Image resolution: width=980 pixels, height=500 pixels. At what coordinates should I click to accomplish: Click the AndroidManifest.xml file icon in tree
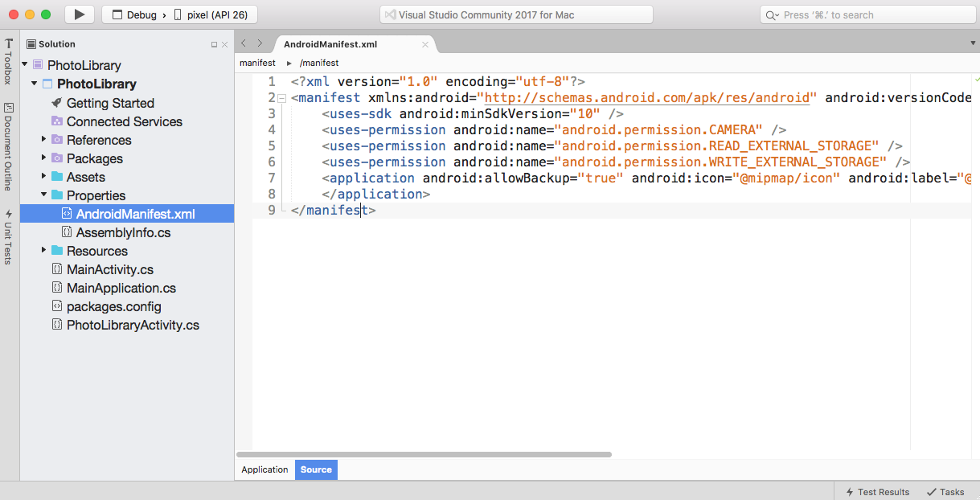click(67, 214)
